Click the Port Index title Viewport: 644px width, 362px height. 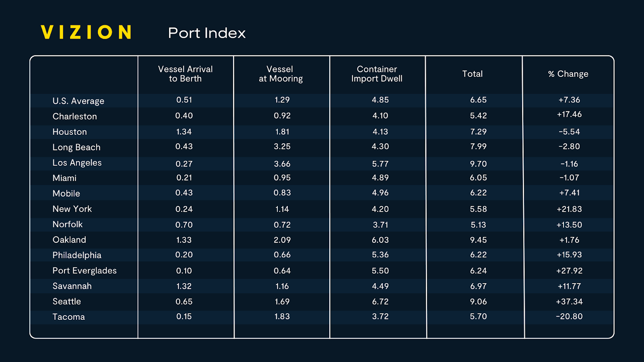pyautogui.click(x=206, y=33)
